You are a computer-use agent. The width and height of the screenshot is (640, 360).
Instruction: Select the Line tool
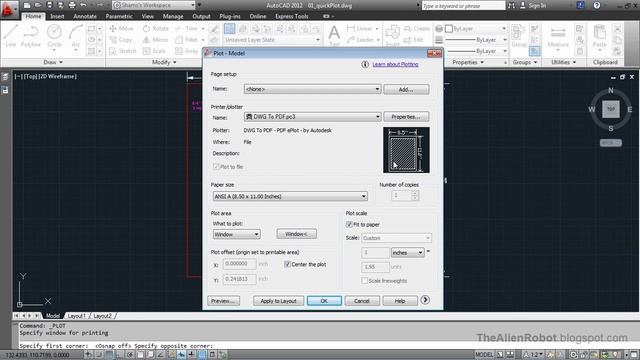pyautogui.click(x=11, y=36)
